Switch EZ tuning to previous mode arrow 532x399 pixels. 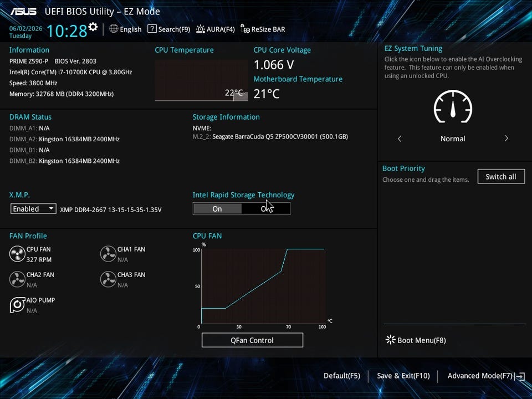400,139
